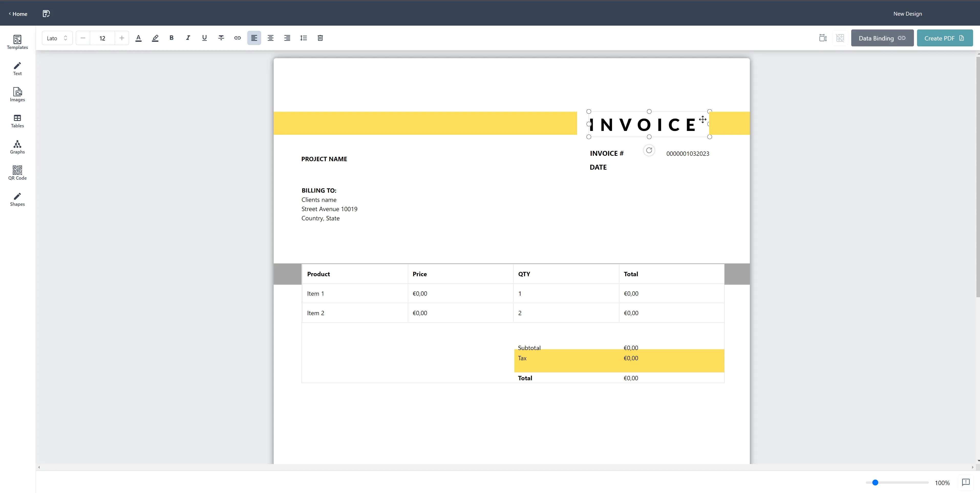The width and height of the screenshot is (980, 493).
Task: Open the Images panel
Action: (x=17, y=94)
